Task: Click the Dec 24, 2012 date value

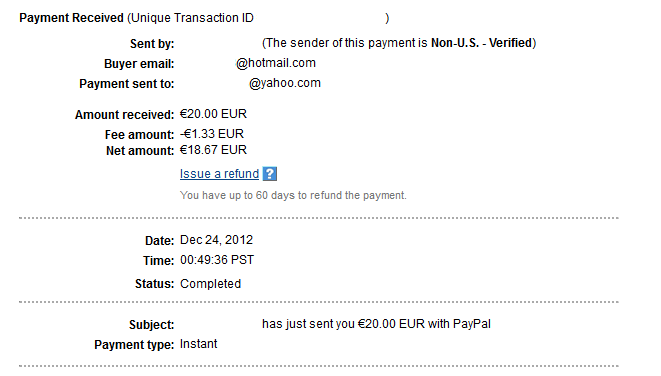Action: (216, 240)
